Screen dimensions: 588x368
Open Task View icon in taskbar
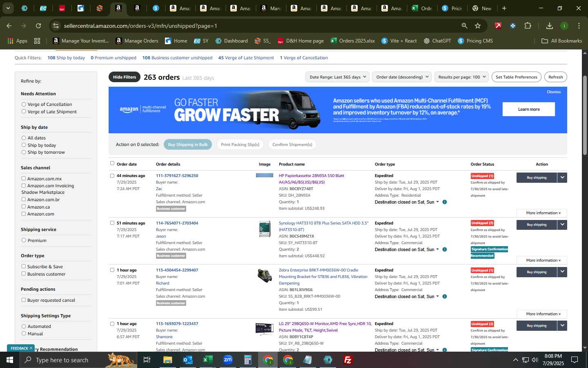coord(147,360)
